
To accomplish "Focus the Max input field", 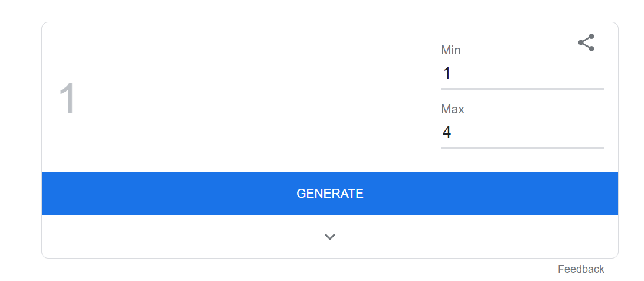I will coord(522,132).
